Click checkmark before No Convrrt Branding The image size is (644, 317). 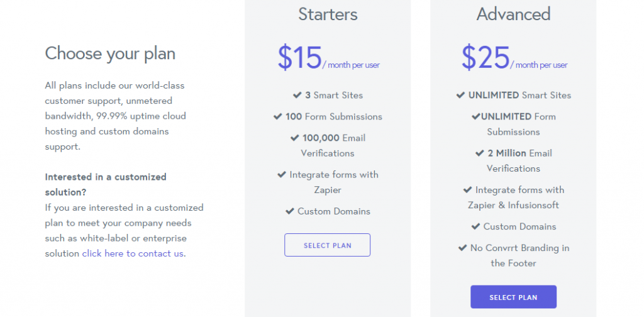click(x=462, y=248)
